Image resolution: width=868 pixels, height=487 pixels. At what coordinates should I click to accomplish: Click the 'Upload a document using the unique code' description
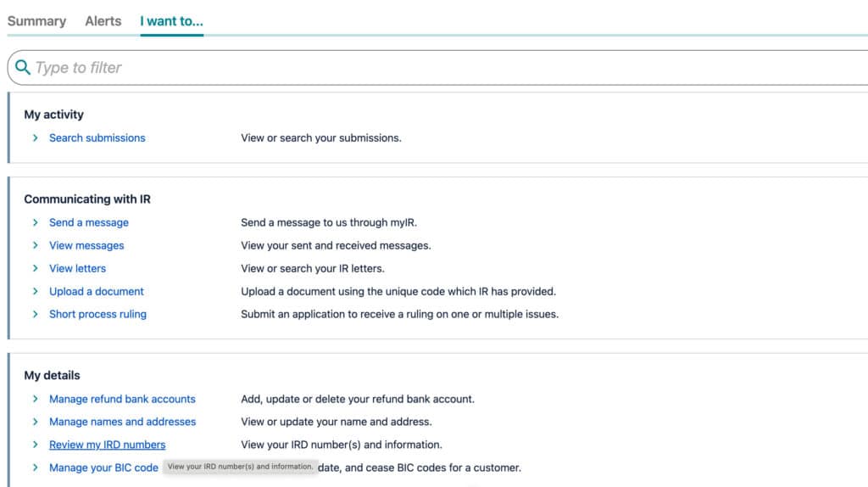(x=398, y=291)
